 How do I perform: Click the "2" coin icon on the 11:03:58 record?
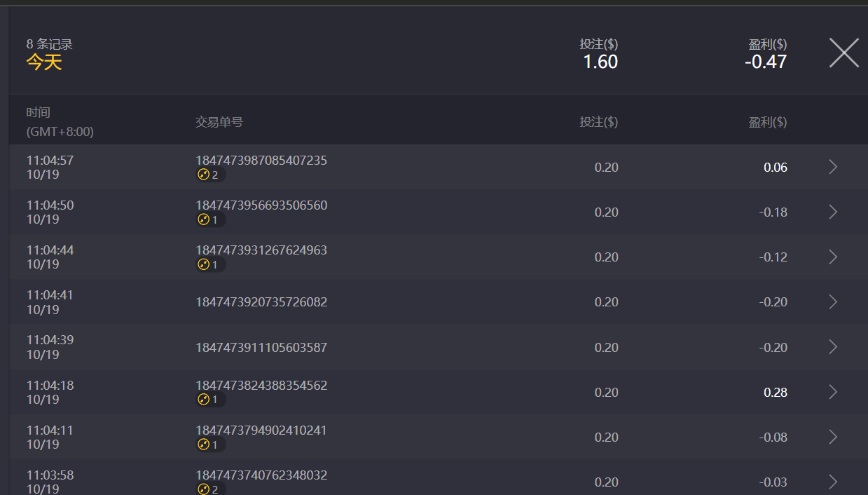(210, 489)
